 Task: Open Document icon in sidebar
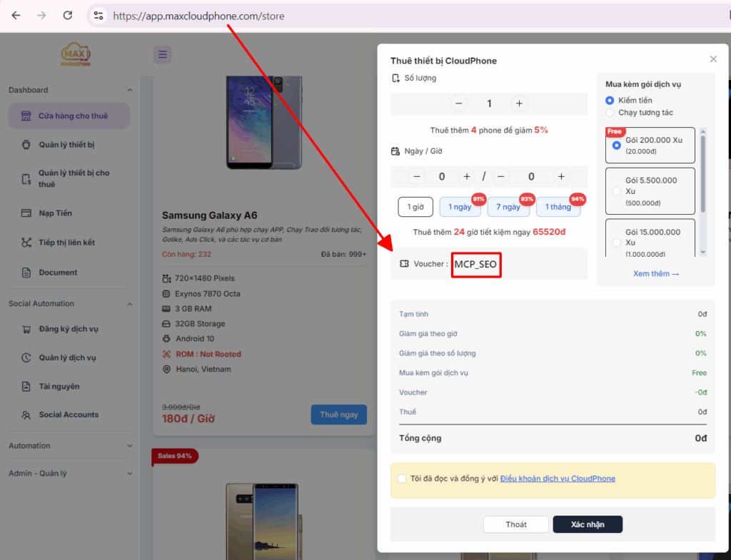pos(26,273)
